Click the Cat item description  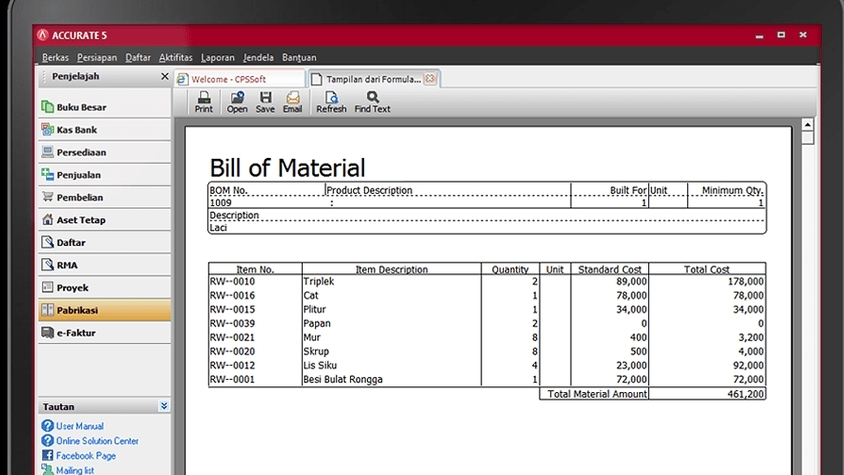(311, 296)
